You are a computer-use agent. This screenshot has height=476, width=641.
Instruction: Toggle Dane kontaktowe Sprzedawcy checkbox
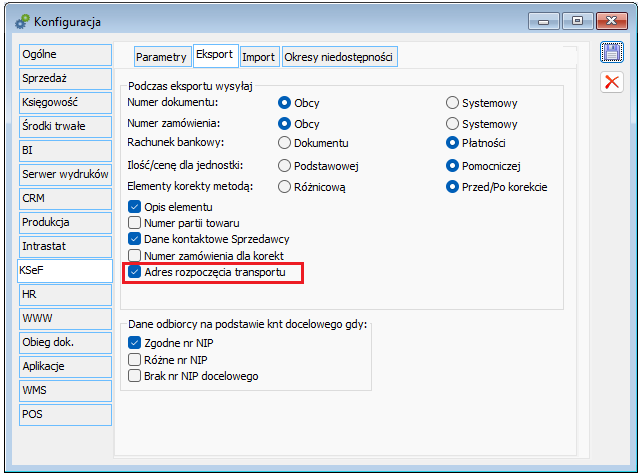[134, 239]
